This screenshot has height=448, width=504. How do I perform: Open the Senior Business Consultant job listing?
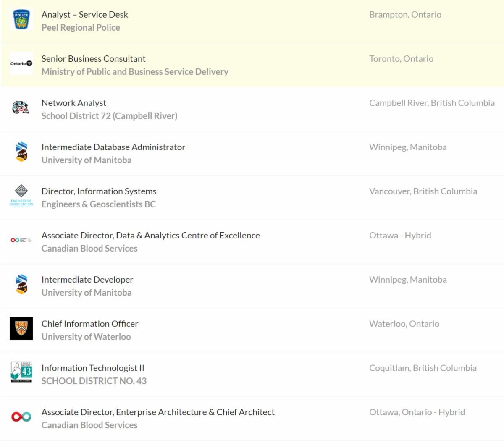coord(93,59)
